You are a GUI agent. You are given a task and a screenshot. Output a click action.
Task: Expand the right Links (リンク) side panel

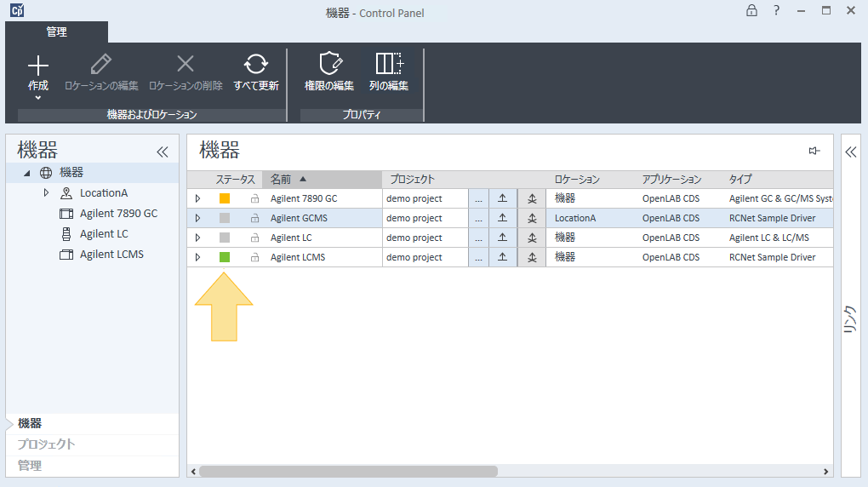[x=849, y=152]
